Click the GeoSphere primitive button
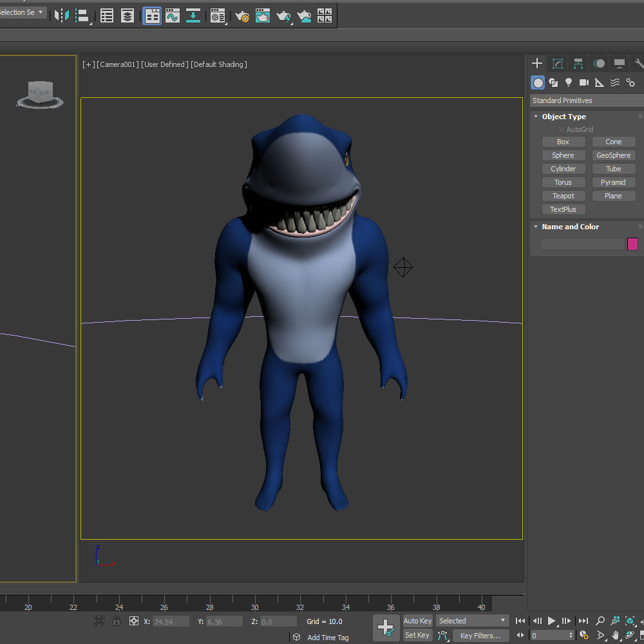The image size is (644, 644). click(x=614, y=155)
